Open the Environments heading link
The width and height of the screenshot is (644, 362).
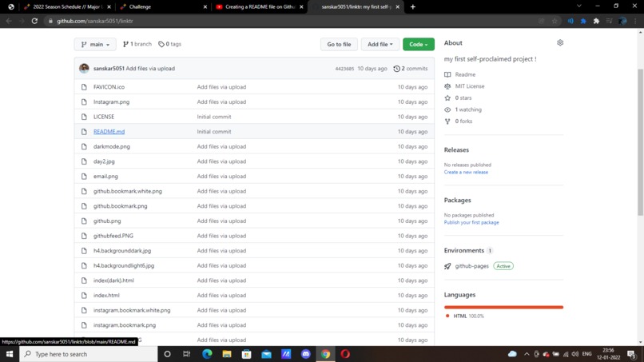(463, 251)
